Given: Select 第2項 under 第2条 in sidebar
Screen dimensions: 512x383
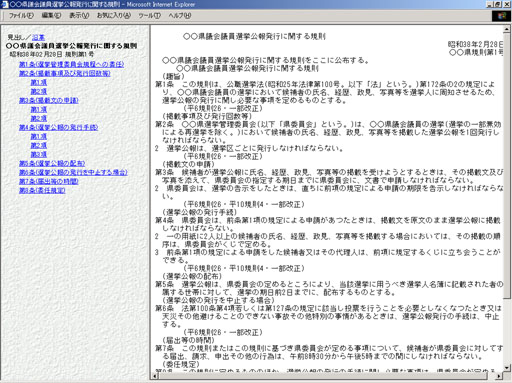Looking at the screenshot, I should point(39,91).
